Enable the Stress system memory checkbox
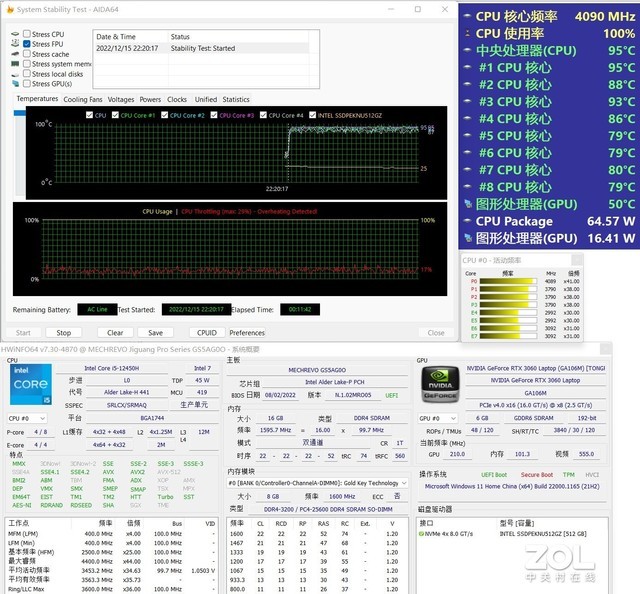Screen dimensions: 640x594 (27, 64)
